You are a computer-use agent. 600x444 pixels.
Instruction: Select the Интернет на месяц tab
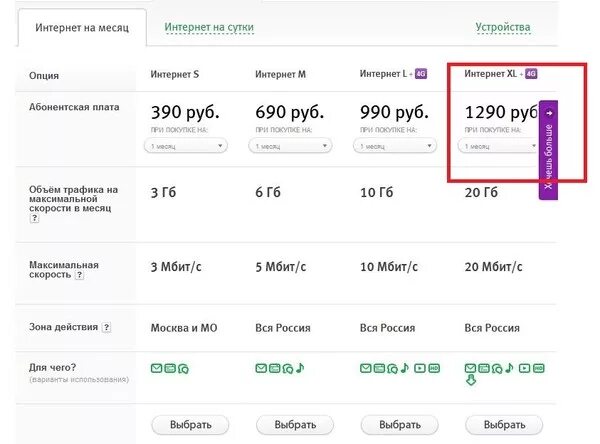(82, 28)
